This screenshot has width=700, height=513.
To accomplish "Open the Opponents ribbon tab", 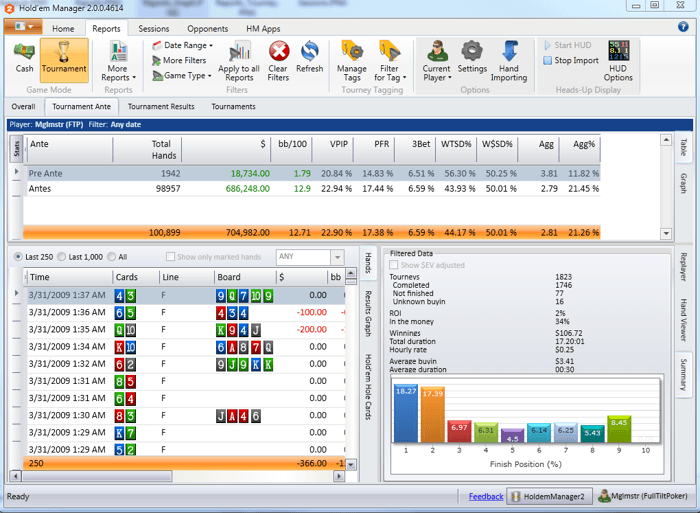I will [208, 29].
